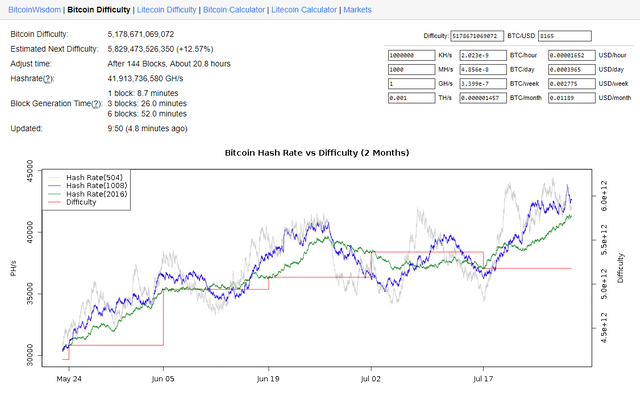Click the Jun 19 x-axis label
Image resolution: width=640 pixels, height=393 pixels.
[268, 379]
